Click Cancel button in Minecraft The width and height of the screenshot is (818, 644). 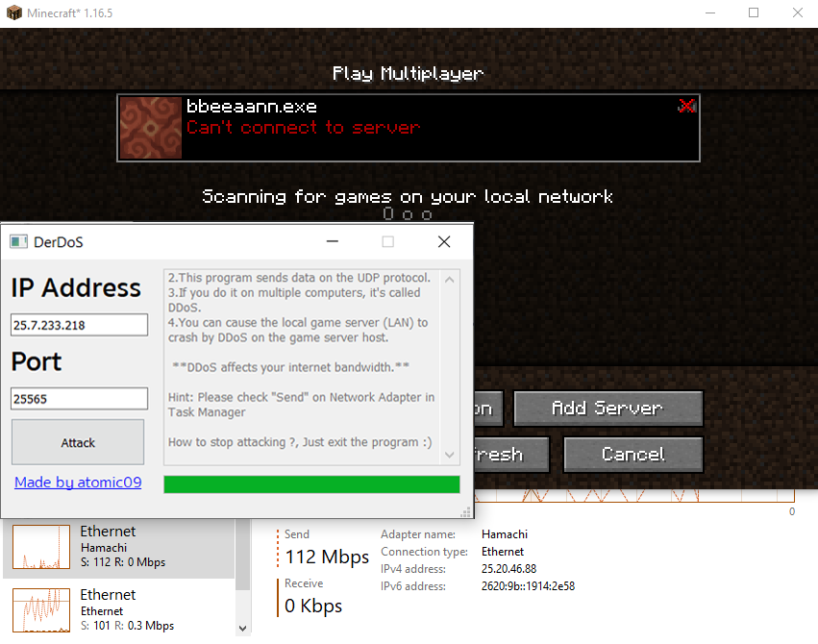(x=633, y=455)
